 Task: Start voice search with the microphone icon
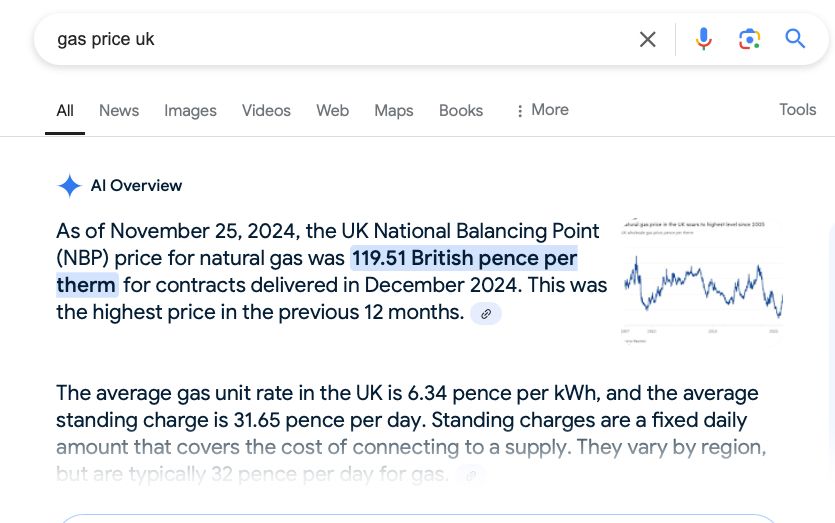(x=704, y=39)
